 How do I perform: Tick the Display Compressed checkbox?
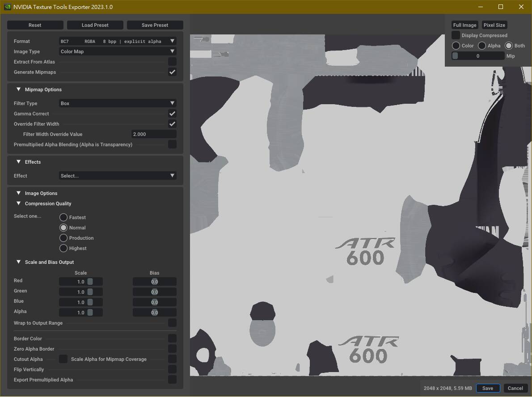(456, 35)
